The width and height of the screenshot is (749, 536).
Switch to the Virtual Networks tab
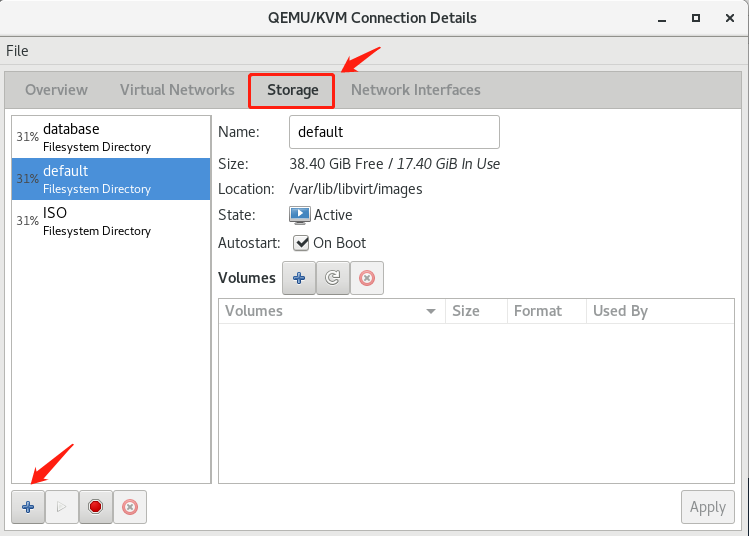point(177,90)
